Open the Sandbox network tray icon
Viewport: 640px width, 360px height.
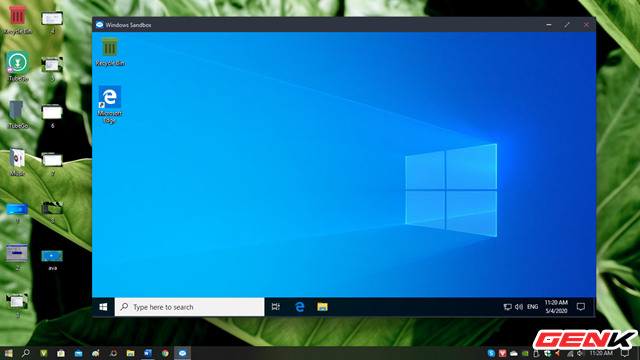(x=507, y=307)
